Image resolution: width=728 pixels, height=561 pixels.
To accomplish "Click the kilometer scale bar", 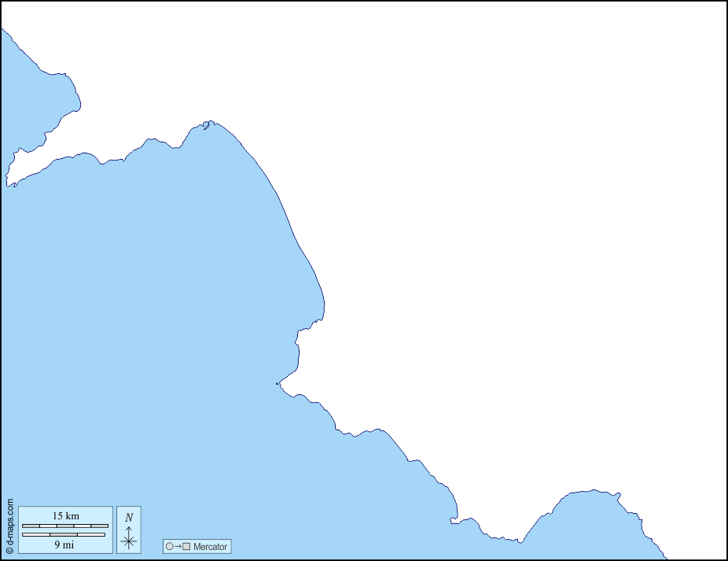I will click(x=65, y=526).
